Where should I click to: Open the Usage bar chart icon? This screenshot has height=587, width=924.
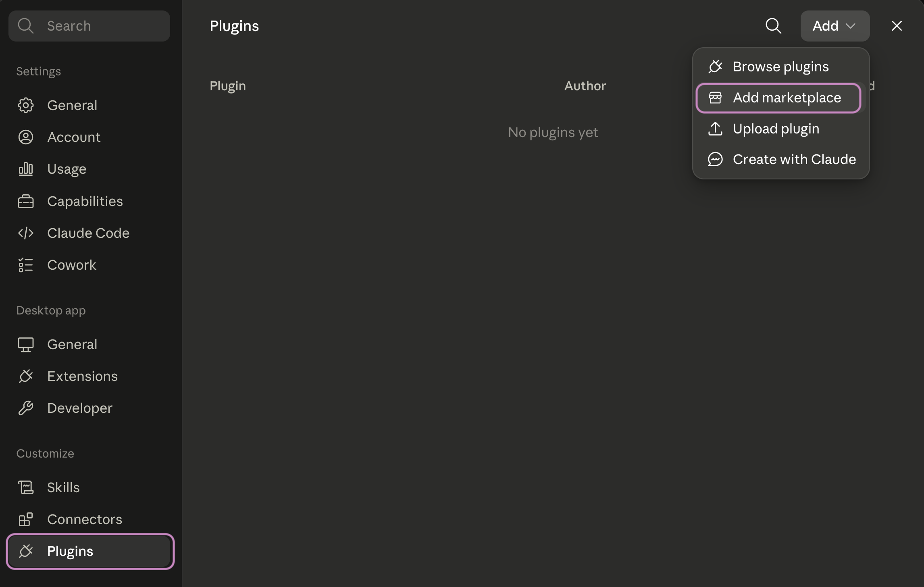(26, 169)
